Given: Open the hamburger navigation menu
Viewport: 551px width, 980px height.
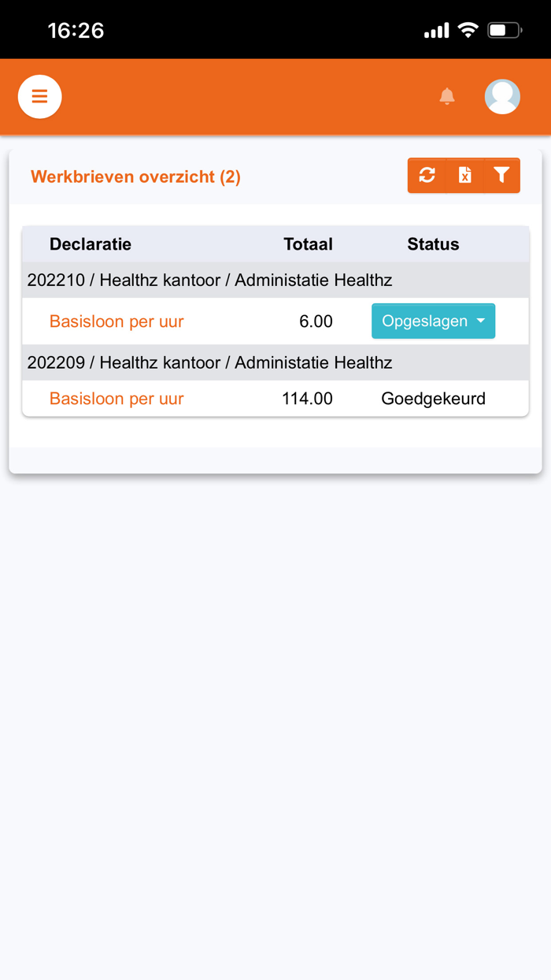Looking at the screenshot, I should pyautogui.click(x=39, y=97).
